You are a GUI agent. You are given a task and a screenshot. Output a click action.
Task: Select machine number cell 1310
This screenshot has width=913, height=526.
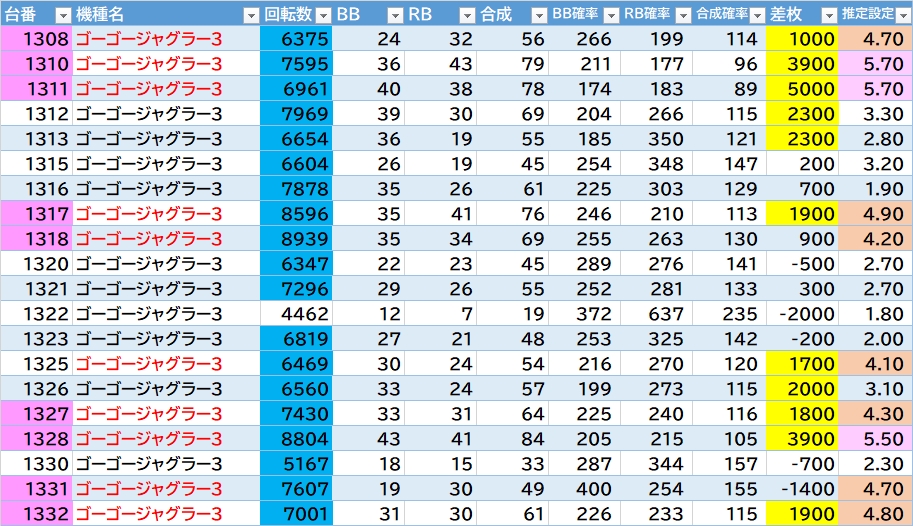click(36, 63)
